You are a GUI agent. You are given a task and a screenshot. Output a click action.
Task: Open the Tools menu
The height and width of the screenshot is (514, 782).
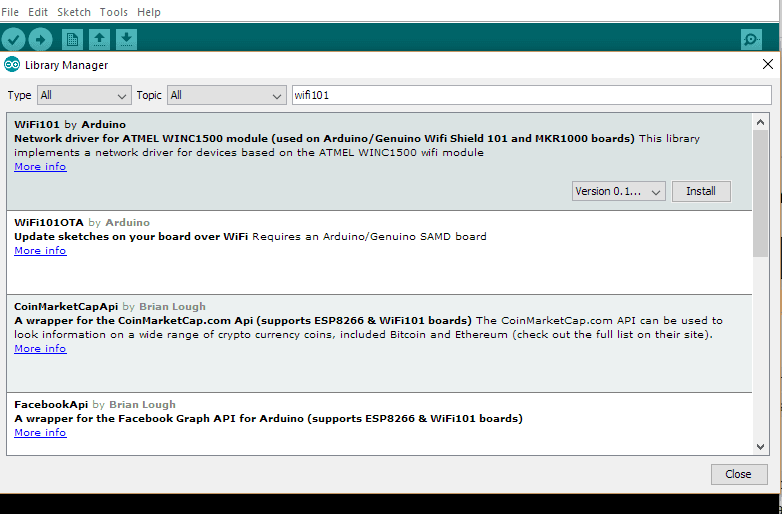[x=114, y=12]
